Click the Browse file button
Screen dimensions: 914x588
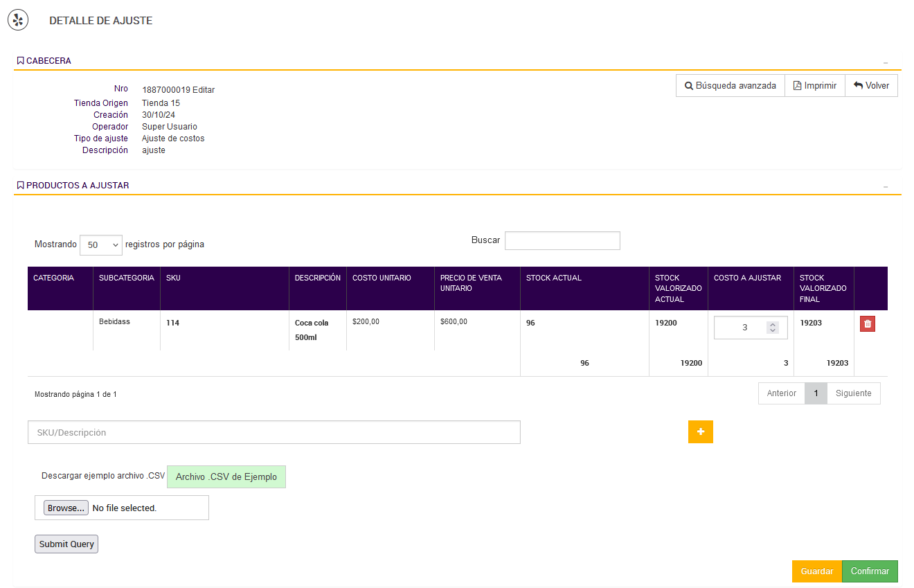(66, 508)
